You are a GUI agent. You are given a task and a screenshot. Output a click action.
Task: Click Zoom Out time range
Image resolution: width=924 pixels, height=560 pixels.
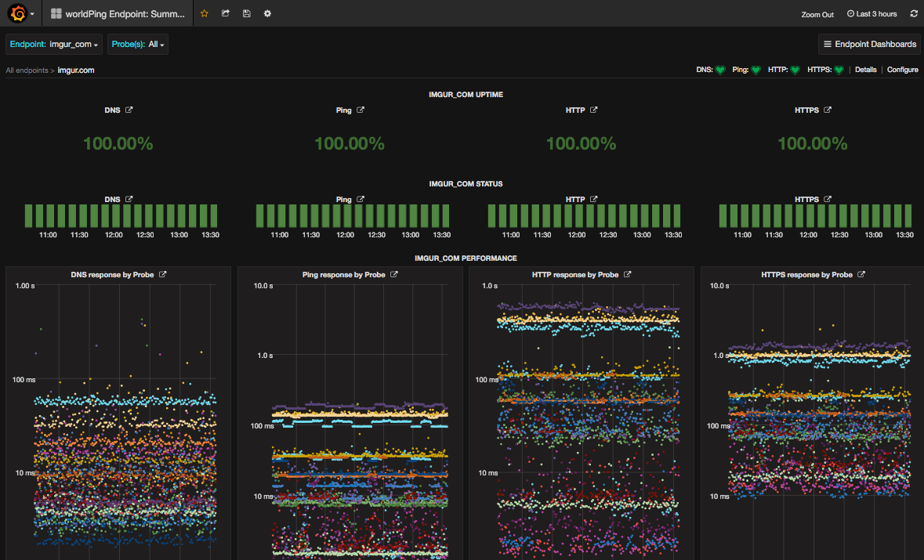817,14
